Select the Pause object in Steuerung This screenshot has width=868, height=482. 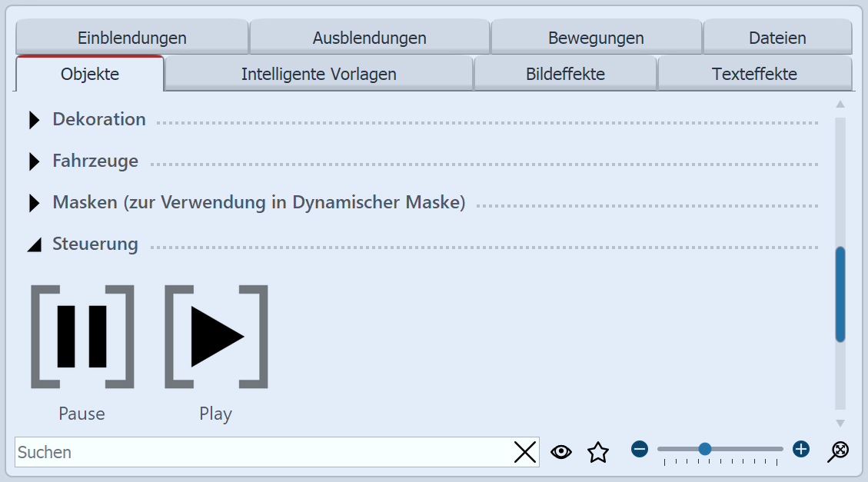pyautogui.click(x=81, y=336)
